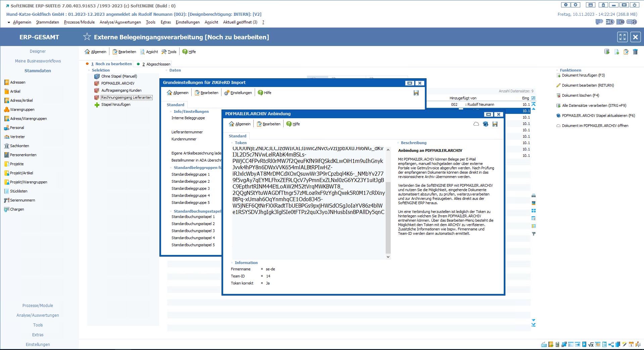The image size is (644, 350).
Task: Open the share nodes icon in status bar
Action: click(x=611, y=344)
